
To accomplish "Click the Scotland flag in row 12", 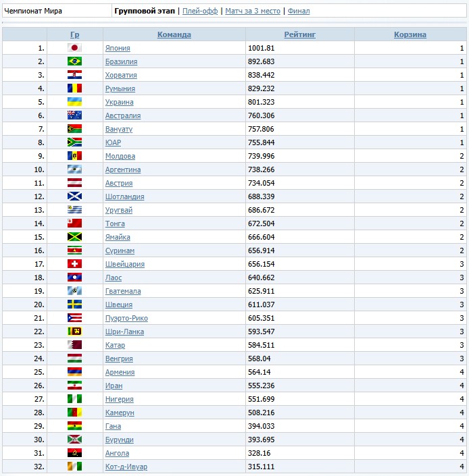I will click(74, 196).
